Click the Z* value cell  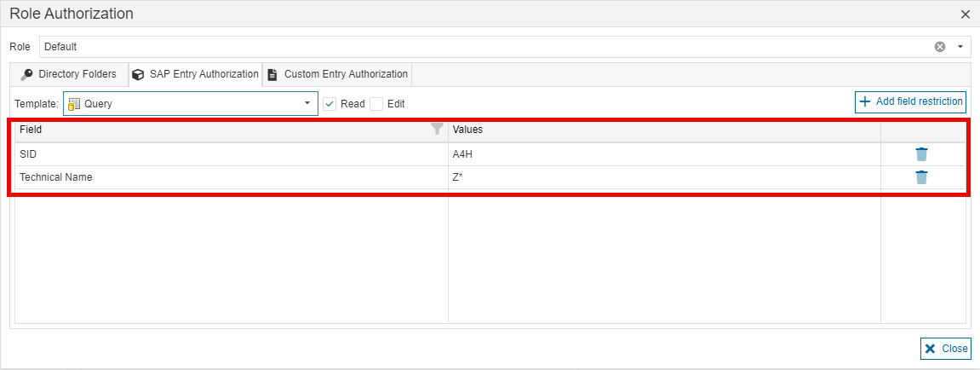(x=664, y=177)
